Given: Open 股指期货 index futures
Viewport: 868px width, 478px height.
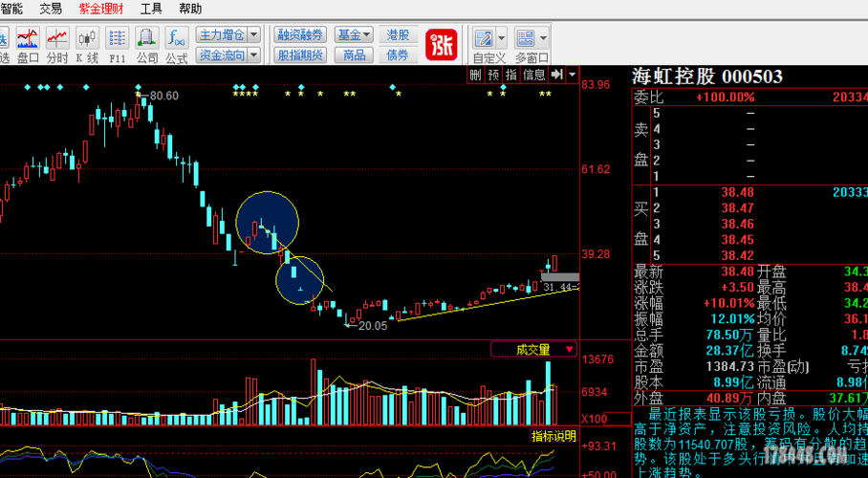Looking at the screenshot, I should pos(300,54).
